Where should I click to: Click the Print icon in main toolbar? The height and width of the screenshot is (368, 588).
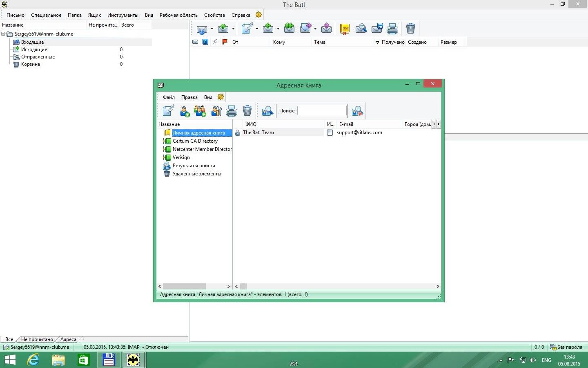point(392,29)
